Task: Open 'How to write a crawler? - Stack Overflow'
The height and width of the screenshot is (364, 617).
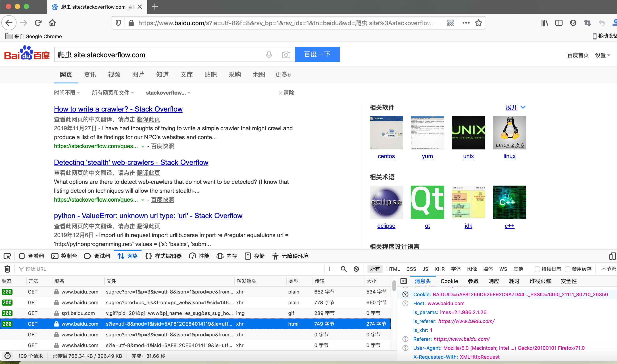Action: 118,109
